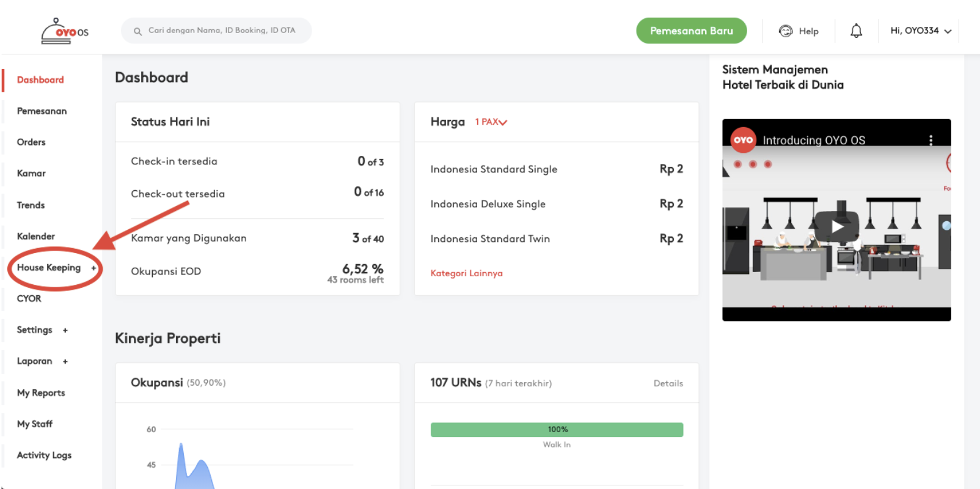Open Kalender in sidebar
This screenshot has width=980, height=489.
pos(35,236)
